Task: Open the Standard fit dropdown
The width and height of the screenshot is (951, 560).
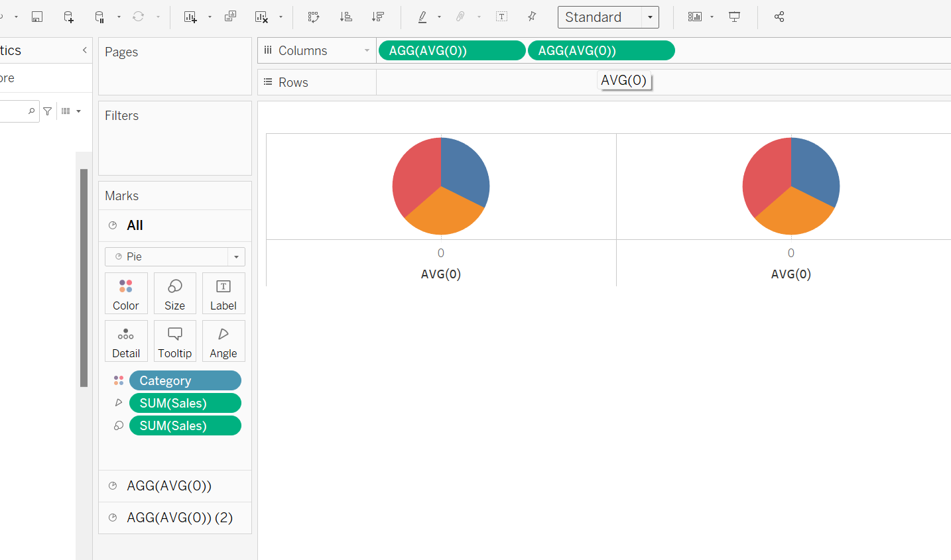Action: click(x=649, y=17)
